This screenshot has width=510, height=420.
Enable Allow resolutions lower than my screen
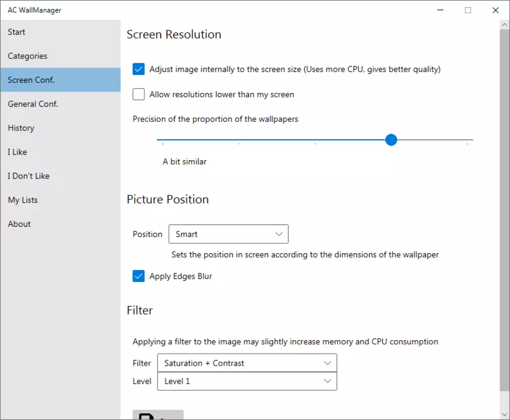coord(139,94)
